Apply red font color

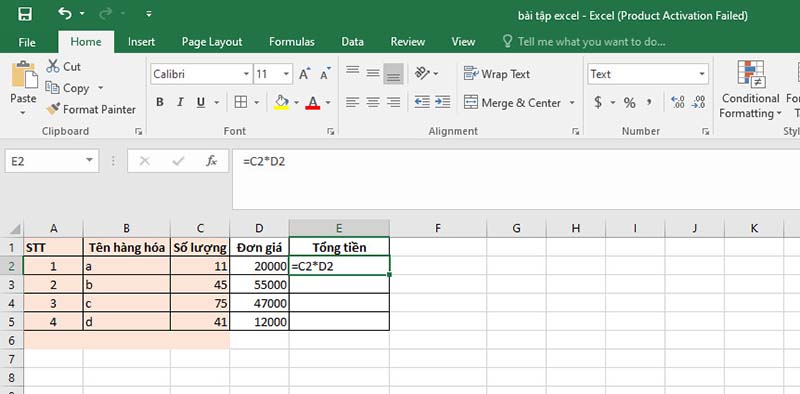pyautogui.click(x=313, y=103)
